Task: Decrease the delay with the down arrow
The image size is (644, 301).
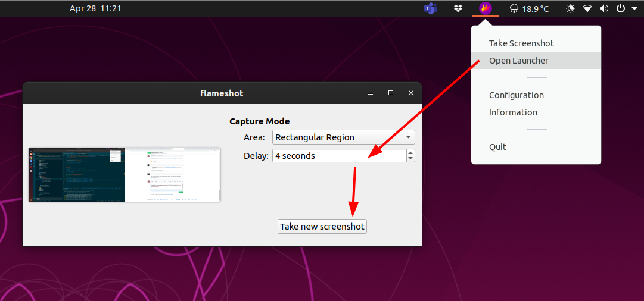Action: click(410, 159)
